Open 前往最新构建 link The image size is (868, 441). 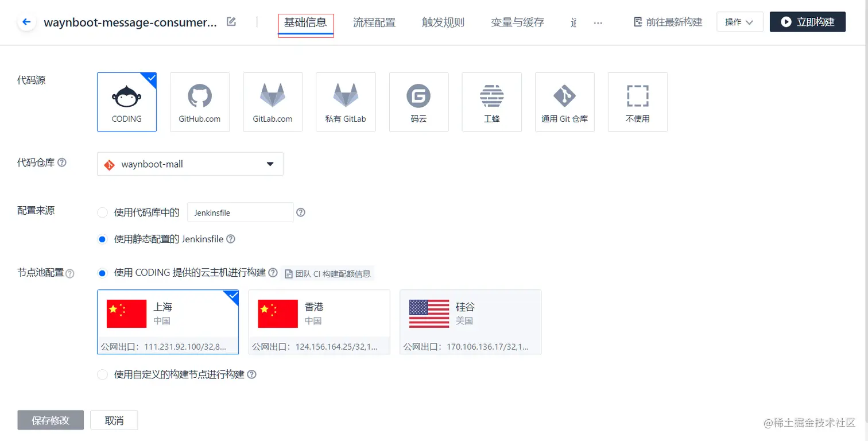click(668, 22)
